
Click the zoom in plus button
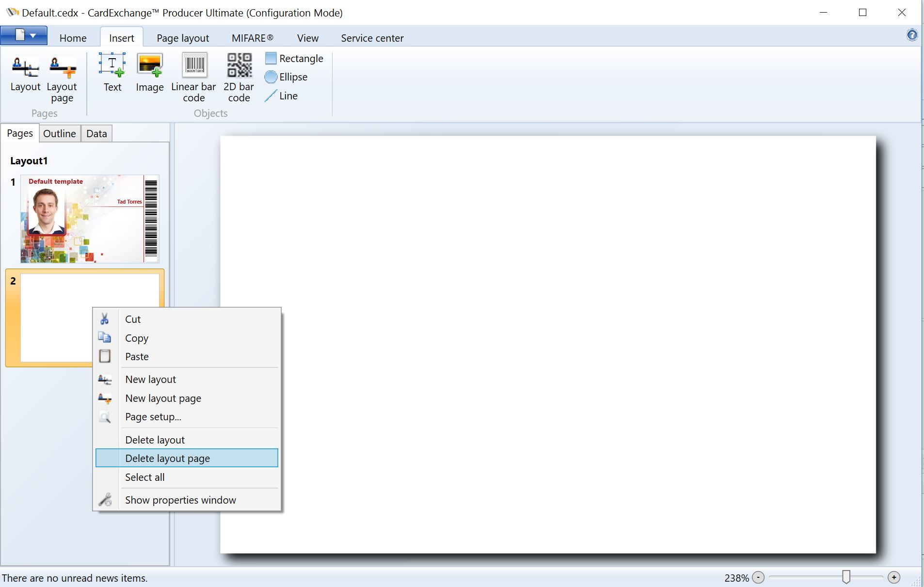894,577
